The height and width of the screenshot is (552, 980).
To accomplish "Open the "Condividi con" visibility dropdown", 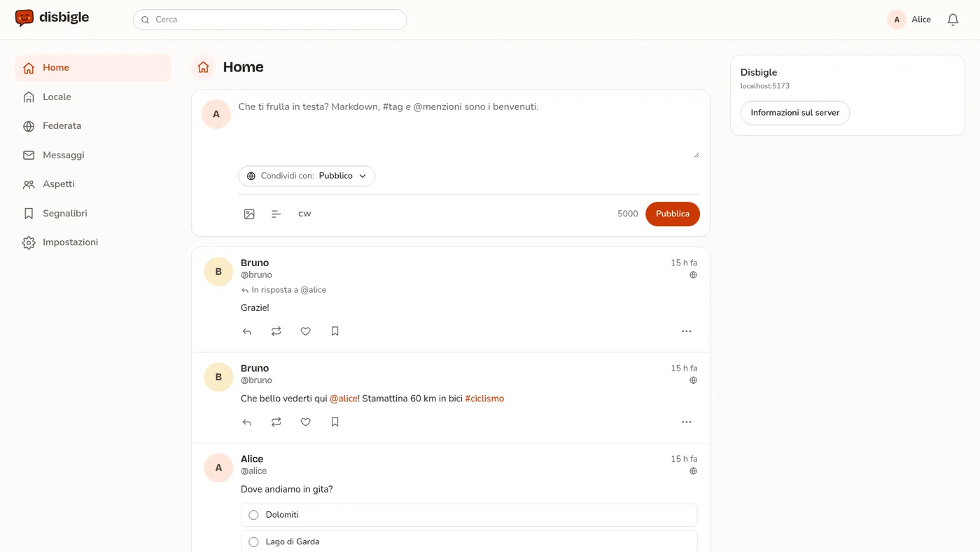I will (x=307, y=176).
